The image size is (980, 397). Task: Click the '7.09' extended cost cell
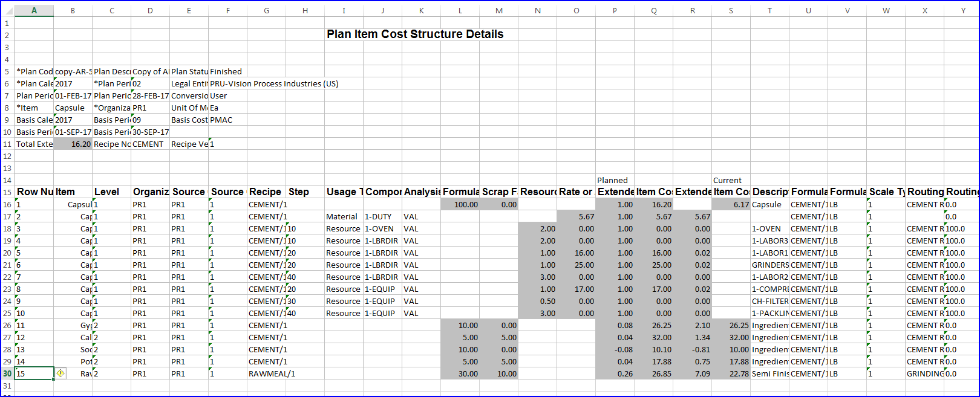pos(692,373)
